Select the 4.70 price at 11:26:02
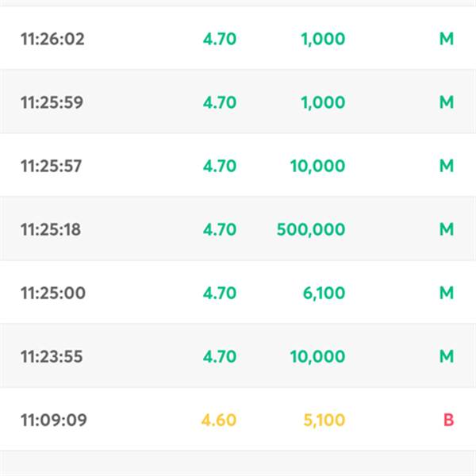 coord(220,39)
